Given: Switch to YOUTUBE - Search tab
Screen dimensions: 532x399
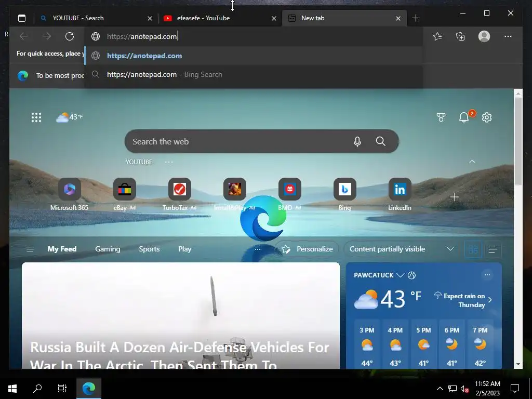Looking at the screenshot, I should (x=96, y=18).
